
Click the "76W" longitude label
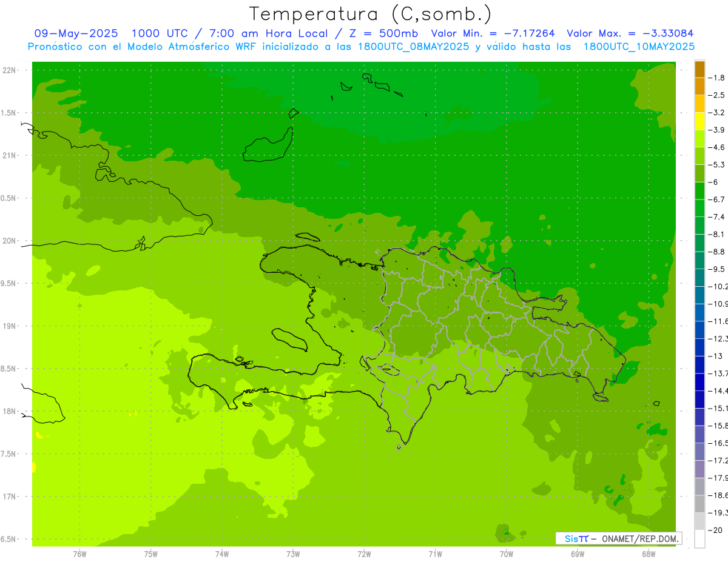pos(79,554)
